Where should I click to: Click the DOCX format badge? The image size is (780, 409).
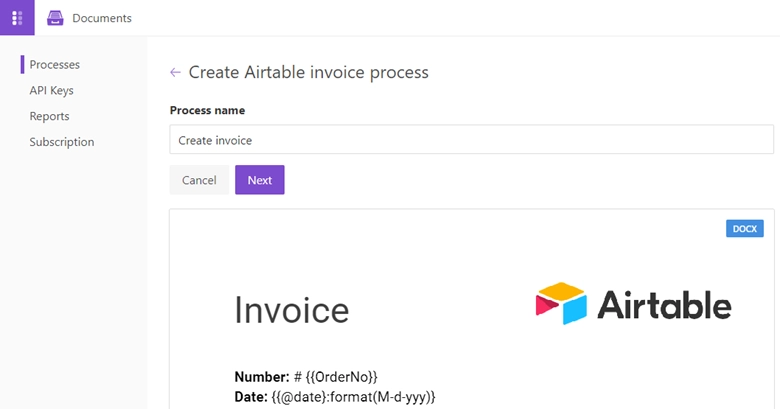[x=745, y=229]
